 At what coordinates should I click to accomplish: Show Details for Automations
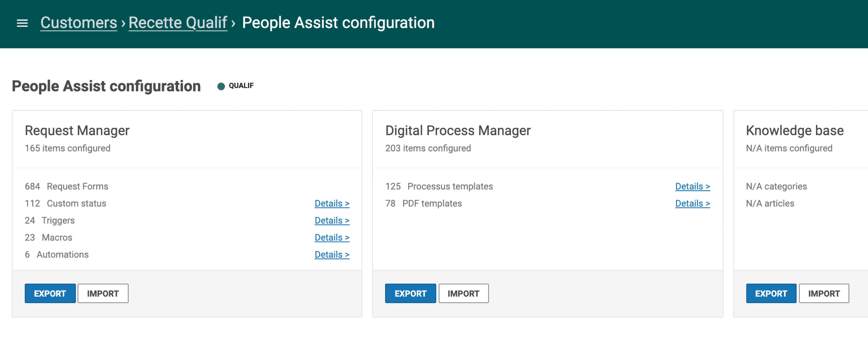coord(332,255)
